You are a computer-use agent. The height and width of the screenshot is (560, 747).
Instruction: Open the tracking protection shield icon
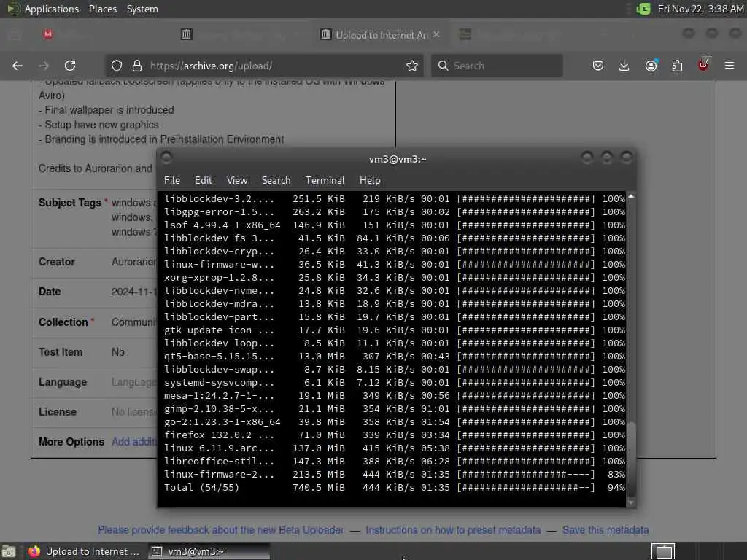click(117, 66)
